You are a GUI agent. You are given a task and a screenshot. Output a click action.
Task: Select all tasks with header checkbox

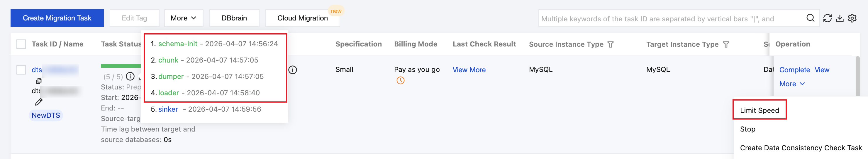21,44
